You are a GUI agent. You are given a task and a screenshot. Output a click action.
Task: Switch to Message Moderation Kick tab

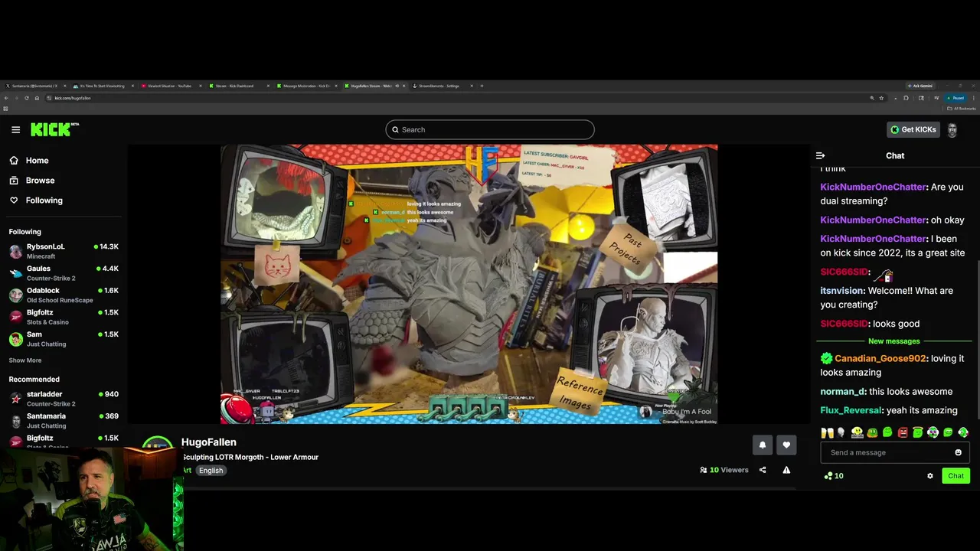306,86
